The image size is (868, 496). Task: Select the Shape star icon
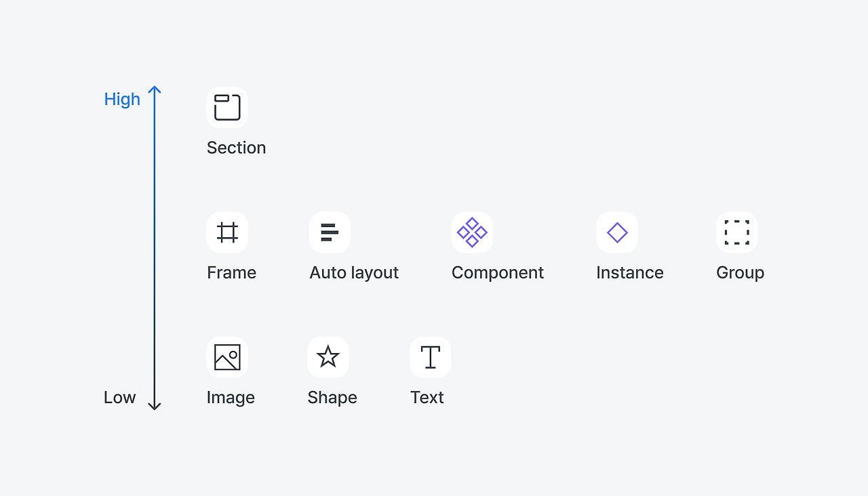pyautogui.click(x=328, y=357)
